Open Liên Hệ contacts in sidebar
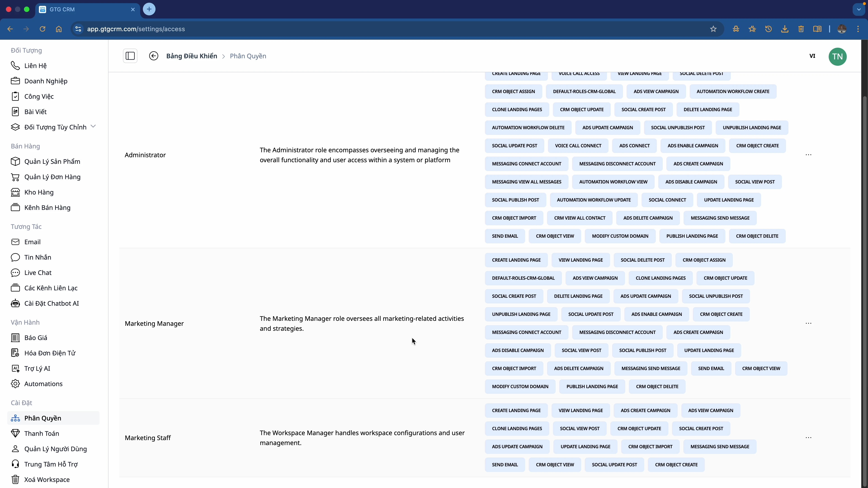Viewport: 868px width, 488px height. 35,66
